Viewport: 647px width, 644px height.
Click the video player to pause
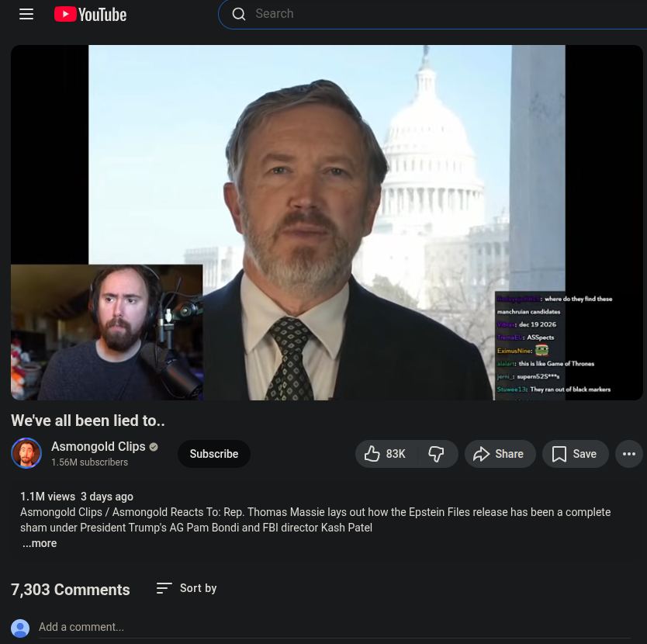pos(327,223)
